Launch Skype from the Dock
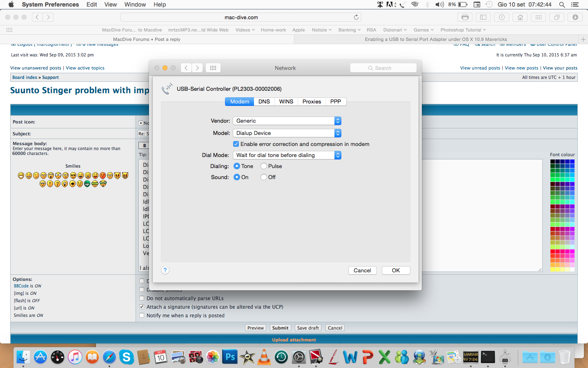Viewport: 588px width, 368px height. tap(127, 357)
